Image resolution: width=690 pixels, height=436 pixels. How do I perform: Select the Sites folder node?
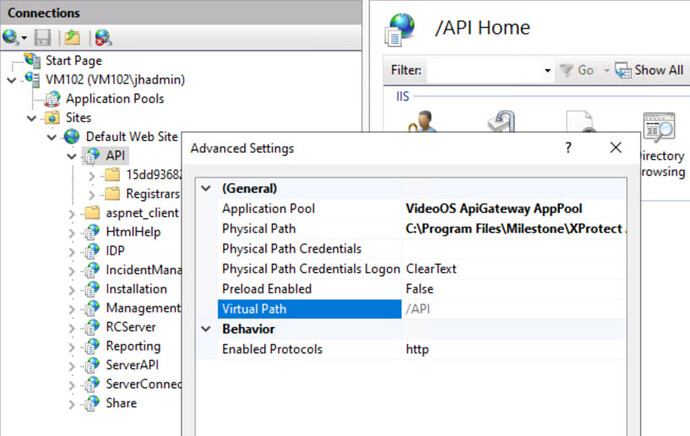point(78,117)
